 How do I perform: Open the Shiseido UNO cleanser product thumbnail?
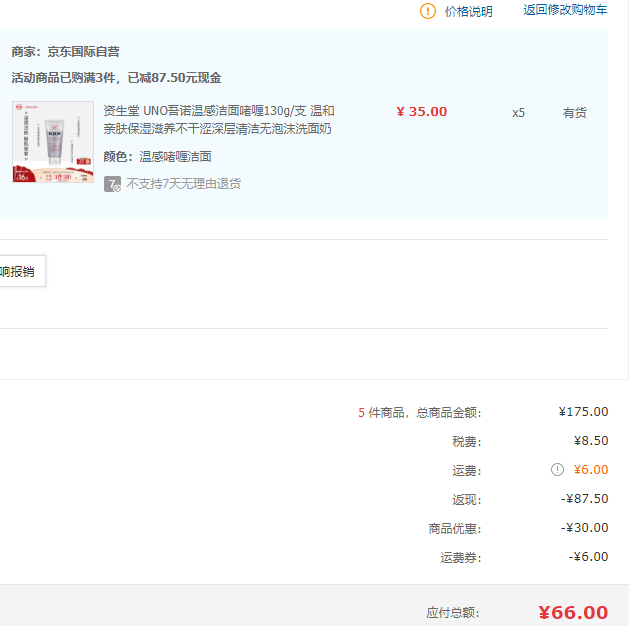tap(53, 142)
